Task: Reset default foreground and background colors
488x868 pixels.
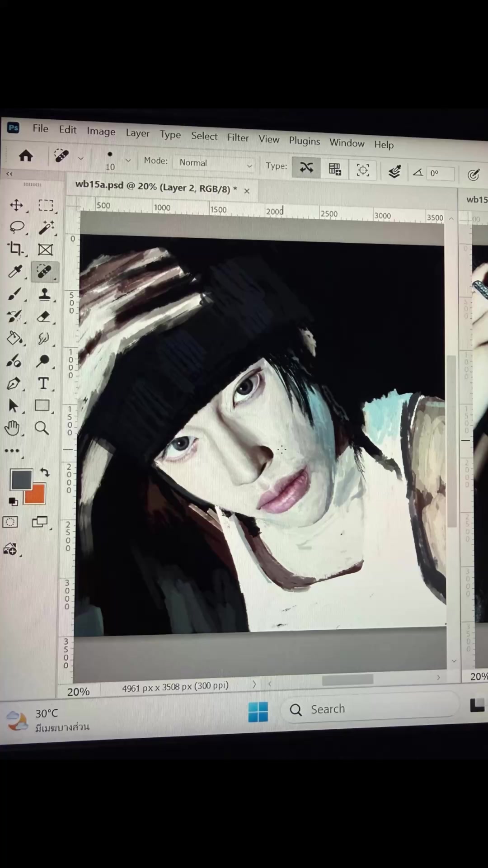Action: [13, 501]
